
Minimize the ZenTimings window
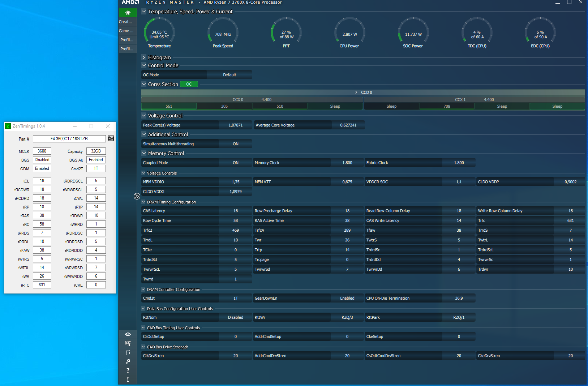click(75, 126)
